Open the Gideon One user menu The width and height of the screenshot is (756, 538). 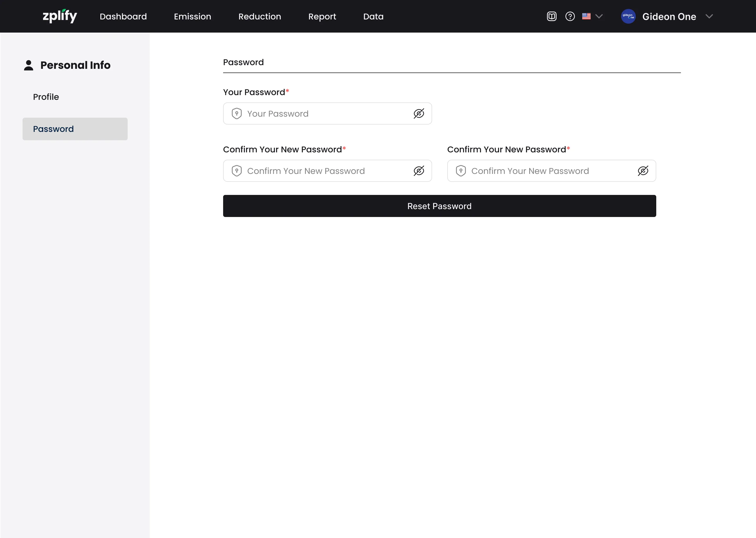click(x=669, y=17)
